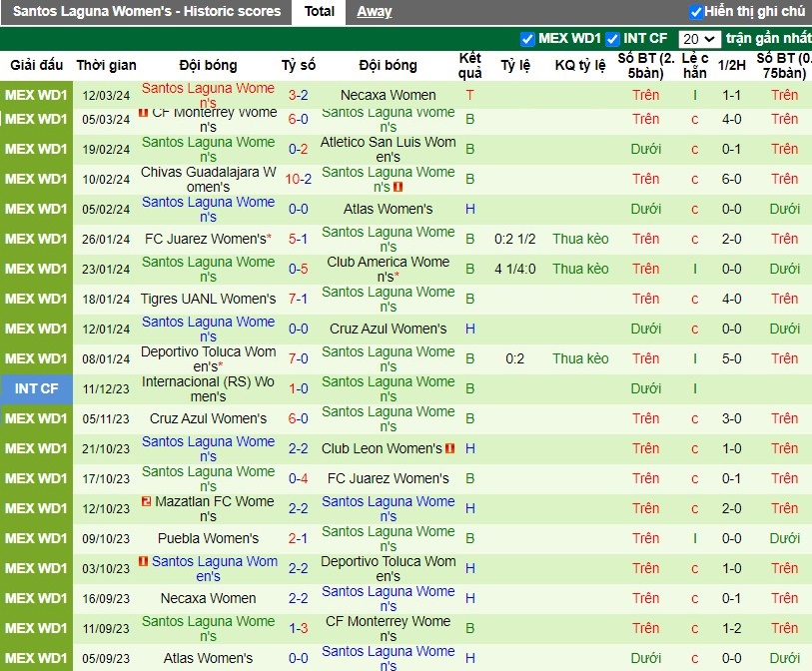Click the result T for Necaxa match
Screen dimensions: 812x671
(469, 95)
